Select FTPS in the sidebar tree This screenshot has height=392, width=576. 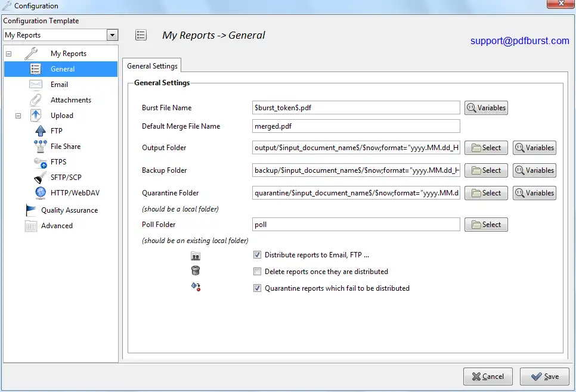[x=58, y=162]
